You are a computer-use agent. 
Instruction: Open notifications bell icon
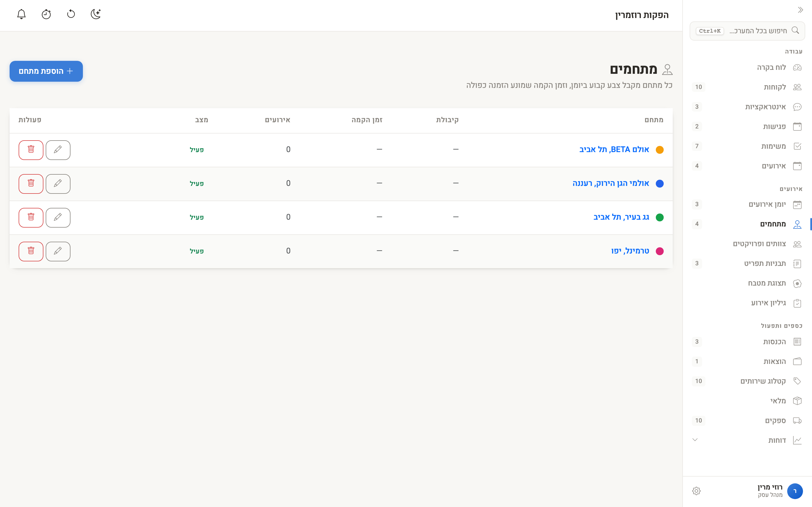[21, 14]
